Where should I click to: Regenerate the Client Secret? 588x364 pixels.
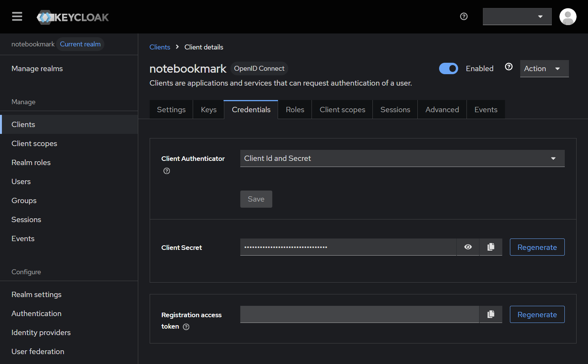pyautogui.click(x=537, y=247)
